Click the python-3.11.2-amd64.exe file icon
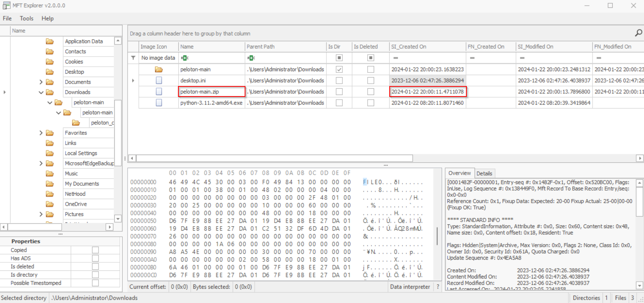644x303 pixels. coord(159,103)
